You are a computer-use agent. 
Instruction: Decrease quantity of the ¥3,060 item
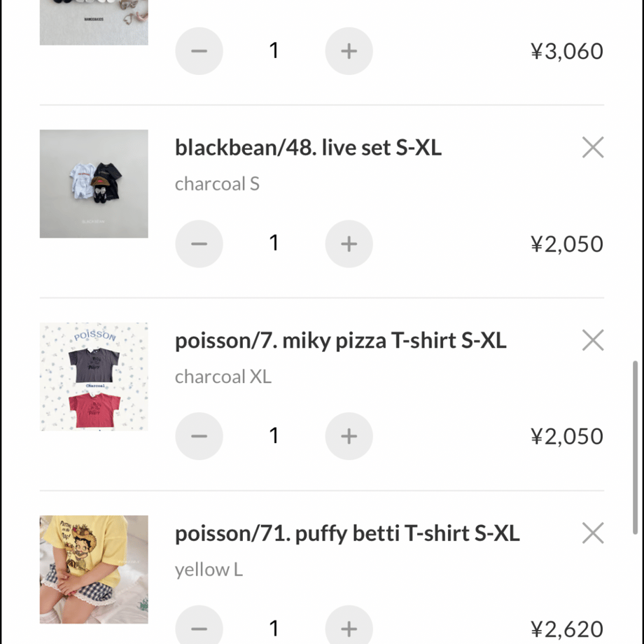199,51
